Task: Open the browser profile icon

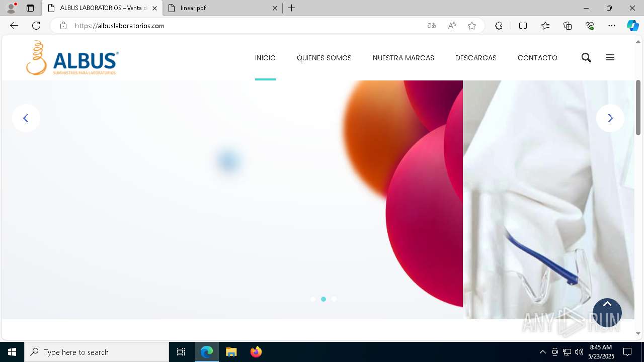Action: [11, 8]
